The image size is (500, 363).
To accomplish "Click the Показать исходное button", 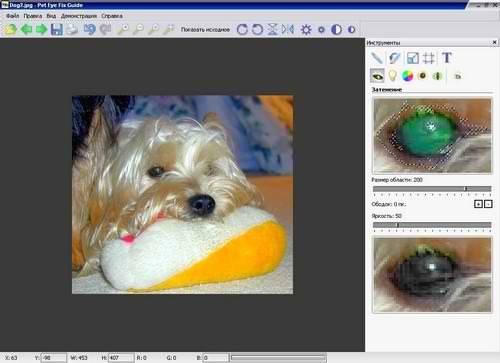I will pos(205,30).
